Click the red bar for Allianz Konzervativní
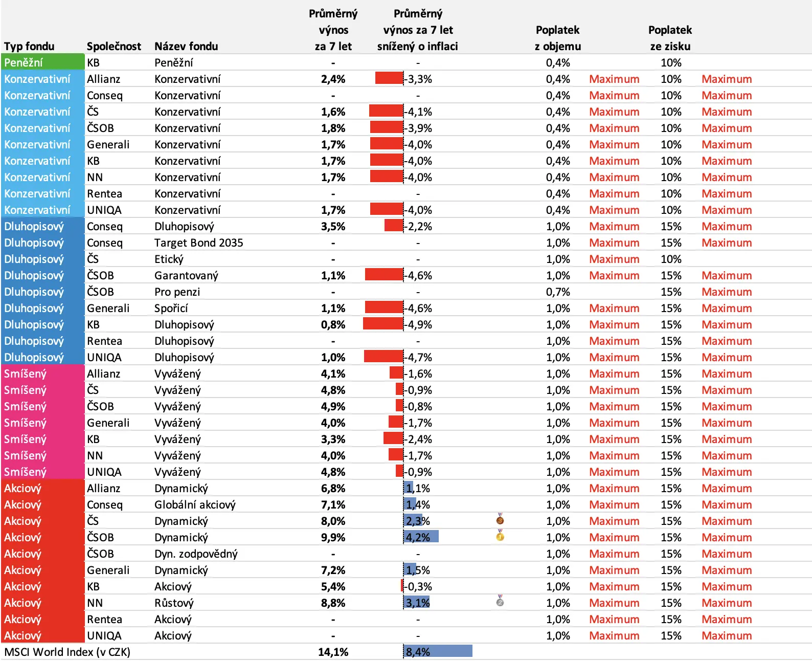 (x=389, y=78)
